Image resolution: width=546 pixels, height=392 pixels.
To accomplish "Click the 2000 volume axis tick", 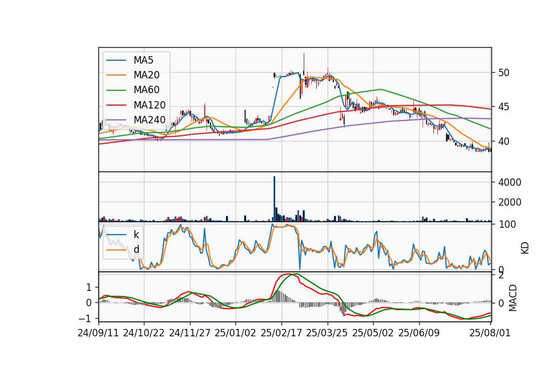I will click(x=510, y=202).
